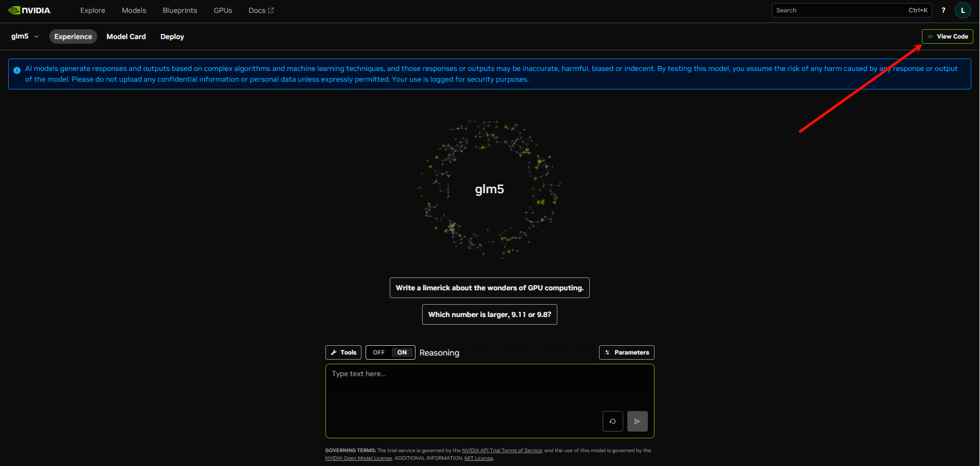Click the NVIDIA logo
Screen dimensions: 980x466
click(x=30, y=10)
